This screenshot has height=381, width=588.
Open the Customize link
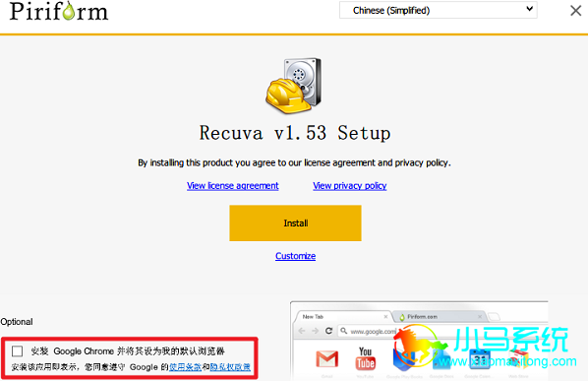(295, 256)
